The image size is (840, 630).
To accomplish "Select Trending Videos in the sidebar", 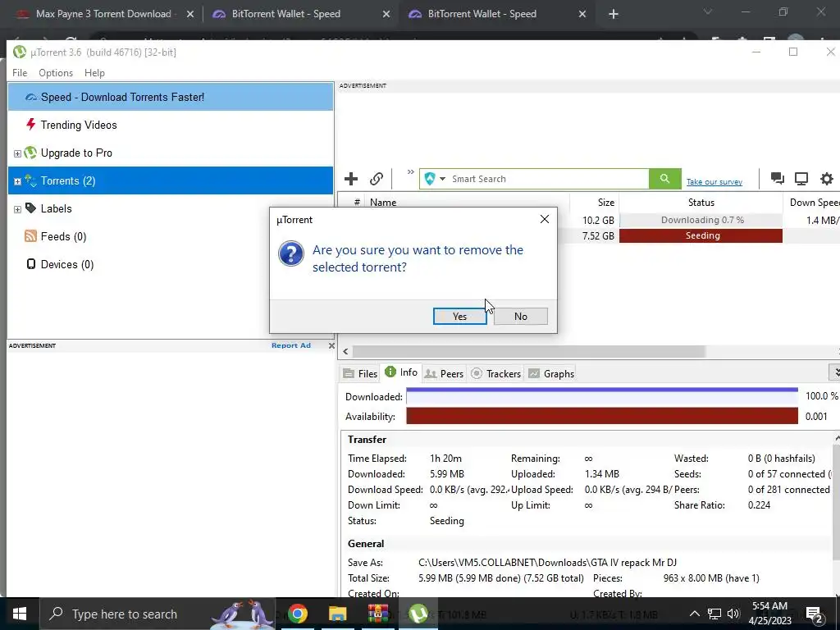I will (x=171, y=125).
